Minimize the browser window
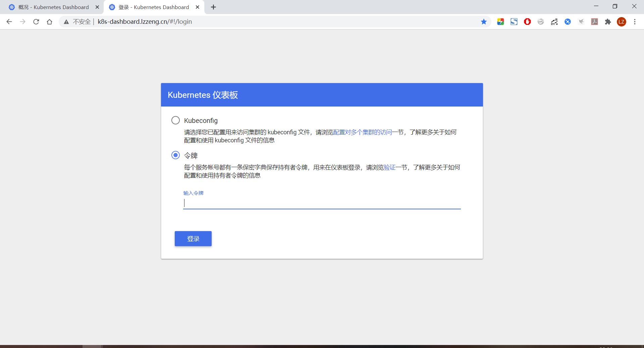Viewport: 644px width, 348px height. click(596, 6)
